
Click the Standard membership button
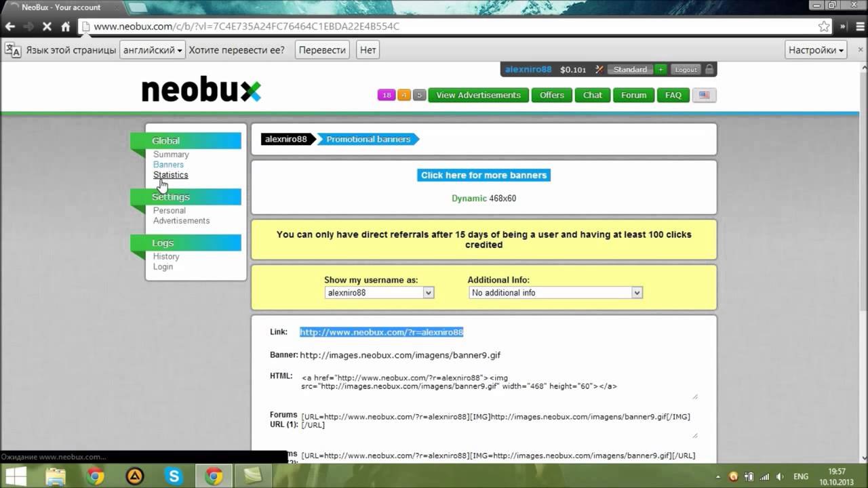click(630, 69)
